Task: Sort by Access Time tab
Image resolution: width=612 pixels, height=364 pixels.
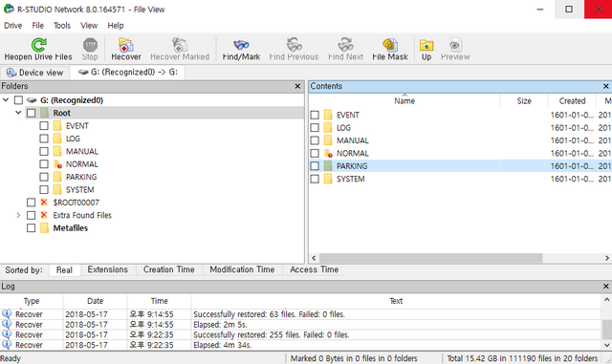Action: coord(314,269)
